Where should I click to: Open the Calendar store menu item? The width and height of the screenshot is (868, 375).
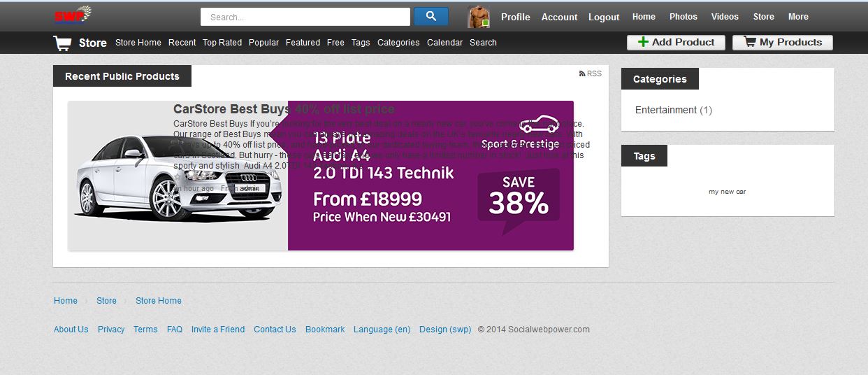(x=444, y=43)
